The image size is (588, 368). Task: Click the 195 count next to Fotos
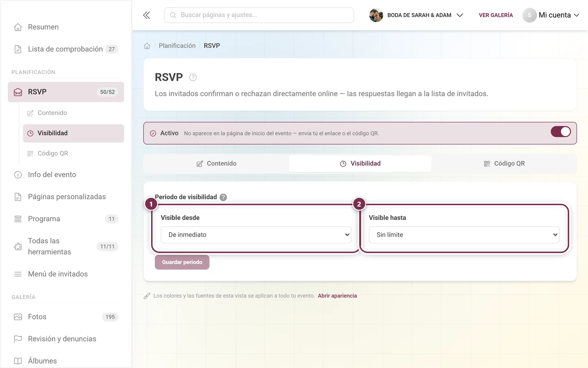click(x=110, y=317)
